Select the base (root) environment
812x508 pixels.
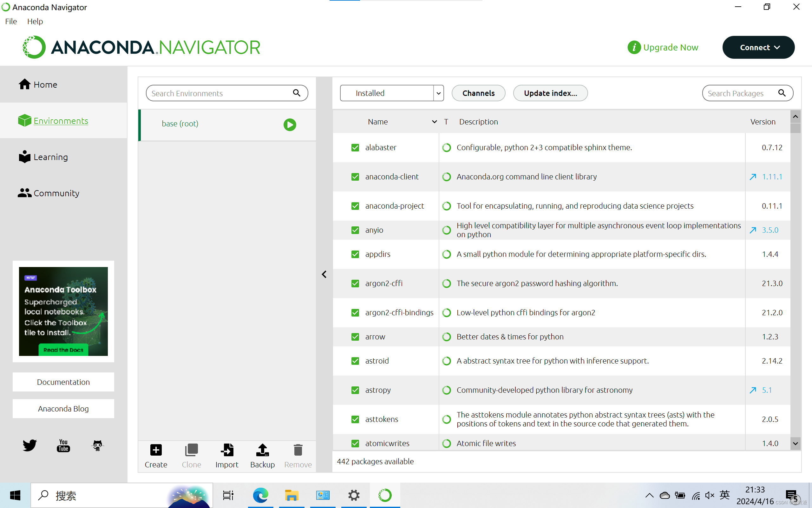[x=227, y=125]
